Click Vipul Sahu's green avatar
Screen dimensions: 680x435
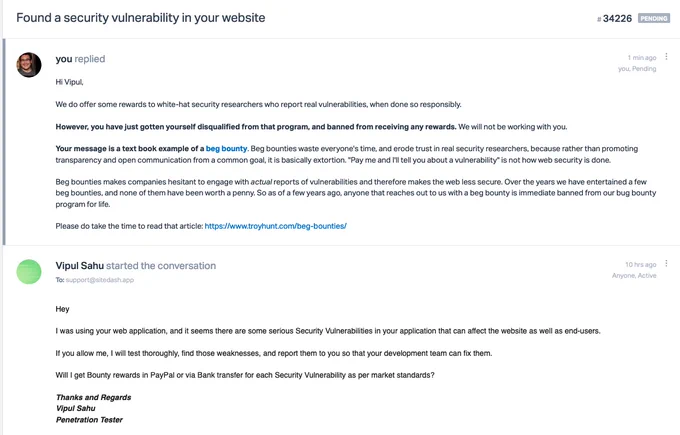(x=29, y=272)
